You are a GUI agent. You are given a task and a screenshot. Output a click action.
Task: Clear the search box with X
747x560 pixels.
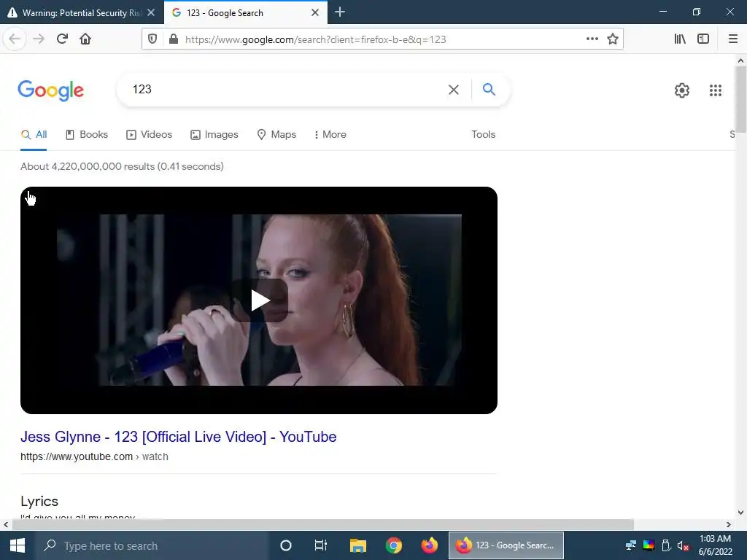coord(454,90)
